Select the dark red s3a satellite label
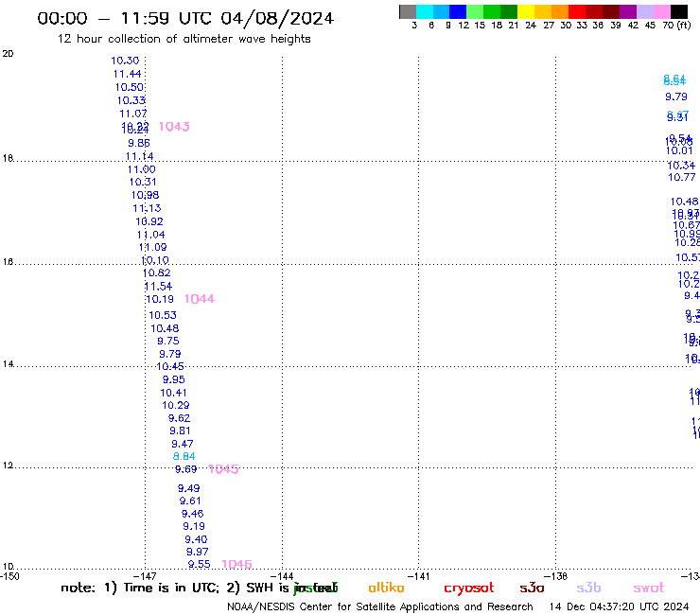700x615 pixels. pyautogui.click(x=532, y=589)
